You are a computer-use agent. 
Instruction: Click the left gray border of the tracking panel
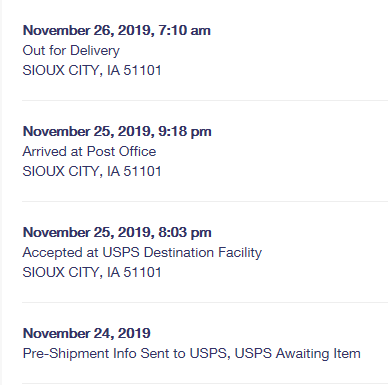click(x=1, y=192)
